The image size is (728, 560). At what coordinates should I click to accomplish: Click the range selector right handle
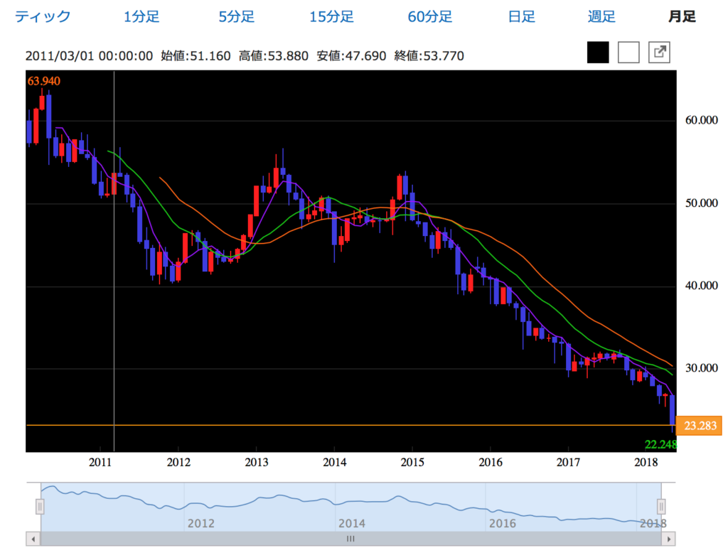point(661,506)
